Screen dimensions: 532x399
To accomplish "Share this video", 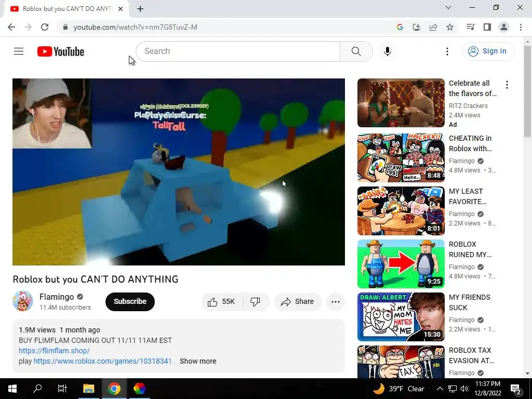I will (x=298, y=302).
